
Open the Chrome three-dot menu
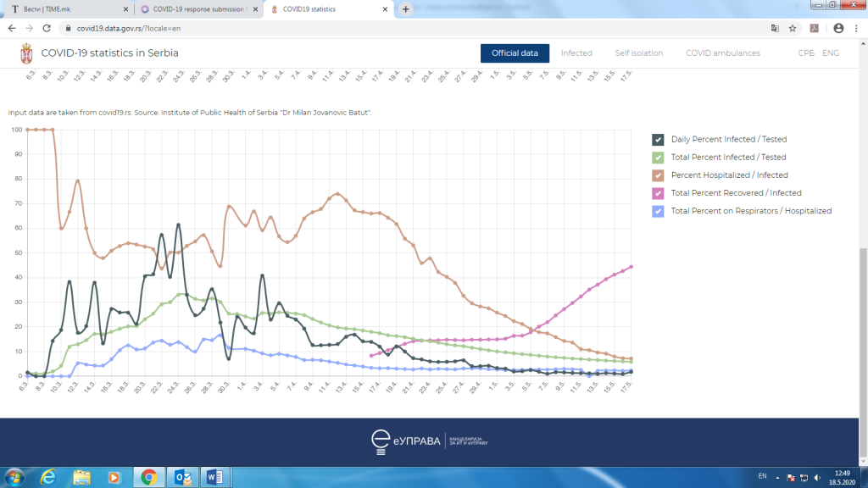(x=856, y=28)
